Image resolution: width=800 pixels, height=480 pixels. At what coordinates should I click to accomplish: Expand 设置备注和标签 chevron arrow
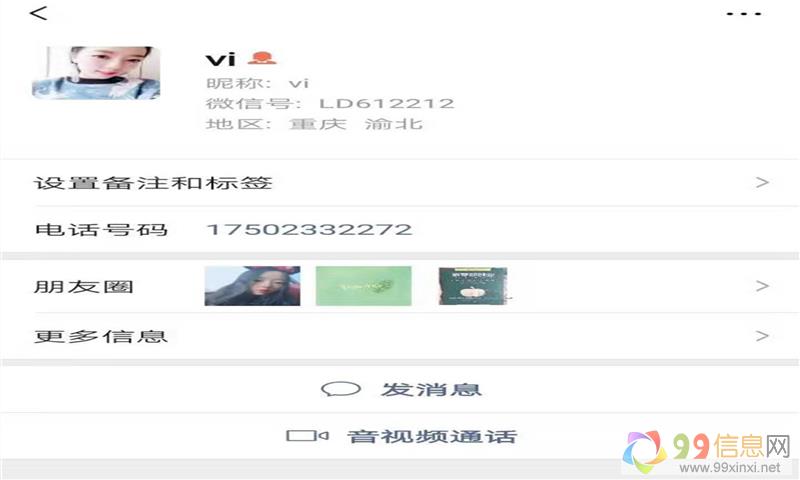tap(762, 182)
